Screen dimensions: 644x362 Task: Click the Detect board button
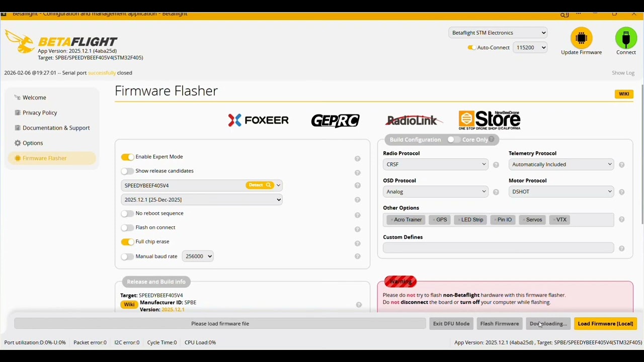pyautogui.click(x=259, y=185)
